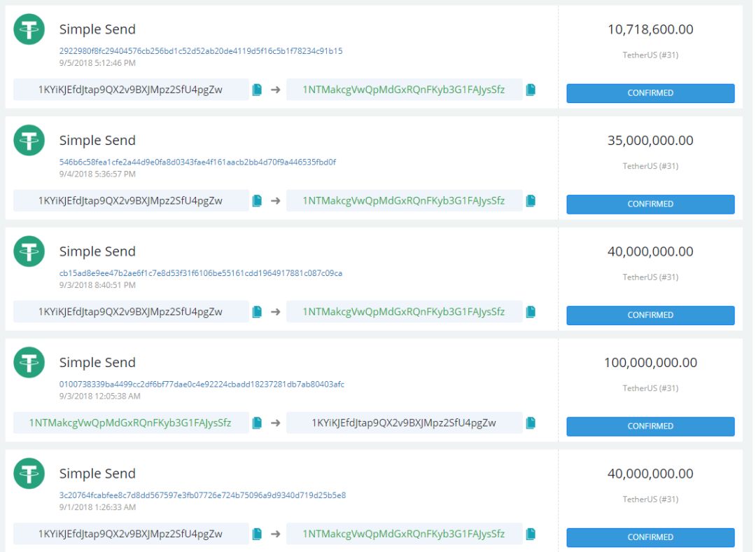Click timestamp 9/3/2018 12:05:38 AM
Image resolution: width=756 pixels, height=552 pixels.
tap(100, 396)
